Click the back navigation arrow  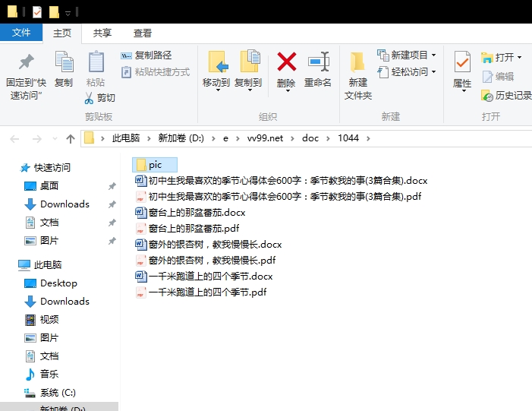tap(14, 138)
